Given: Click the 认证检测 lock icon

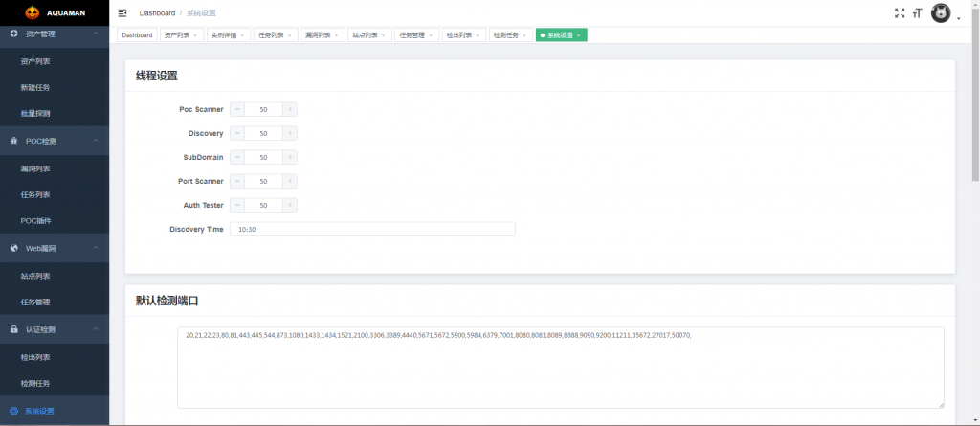Looking at the screenshot, I should tap(13, 329).
